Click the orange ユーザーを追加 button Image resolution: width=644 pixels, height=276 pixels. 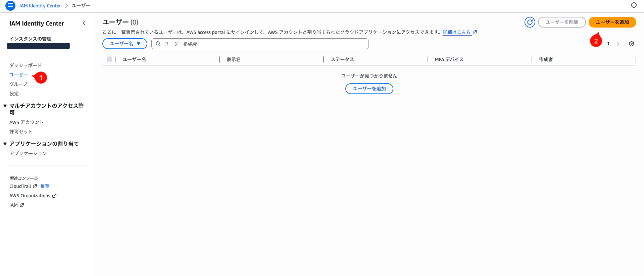point(612,22)
